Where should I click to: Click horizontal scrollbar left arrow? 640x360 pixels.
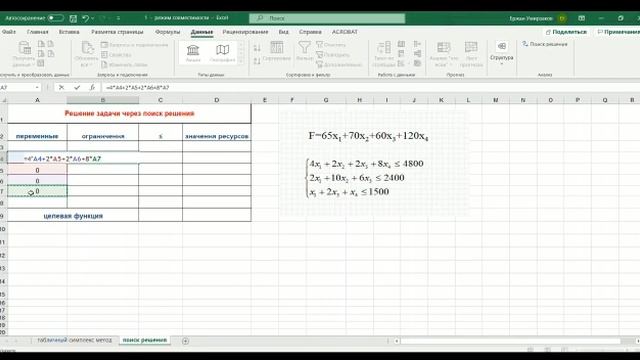397,340
